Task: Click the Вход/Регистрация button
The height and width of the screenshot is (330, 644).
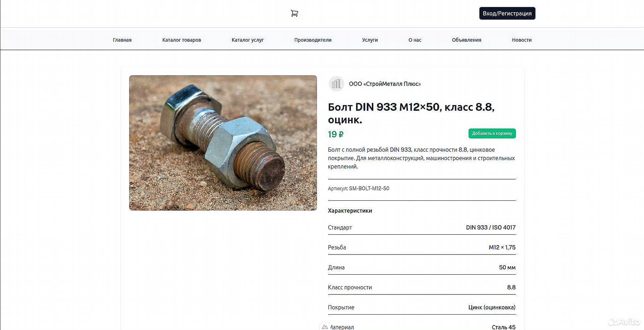Action: point(507,13)
